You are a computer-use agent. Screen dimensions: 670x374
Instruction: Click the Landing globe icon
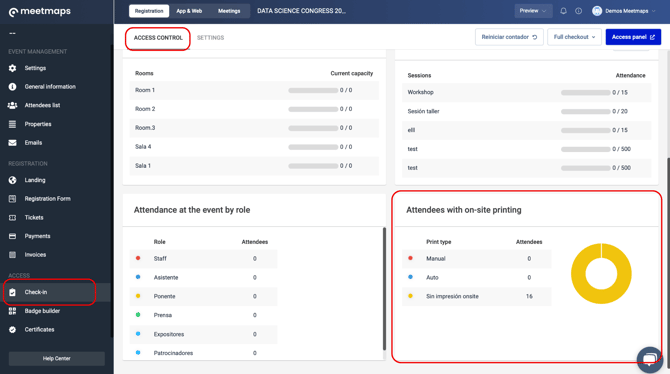click(12, 180)
